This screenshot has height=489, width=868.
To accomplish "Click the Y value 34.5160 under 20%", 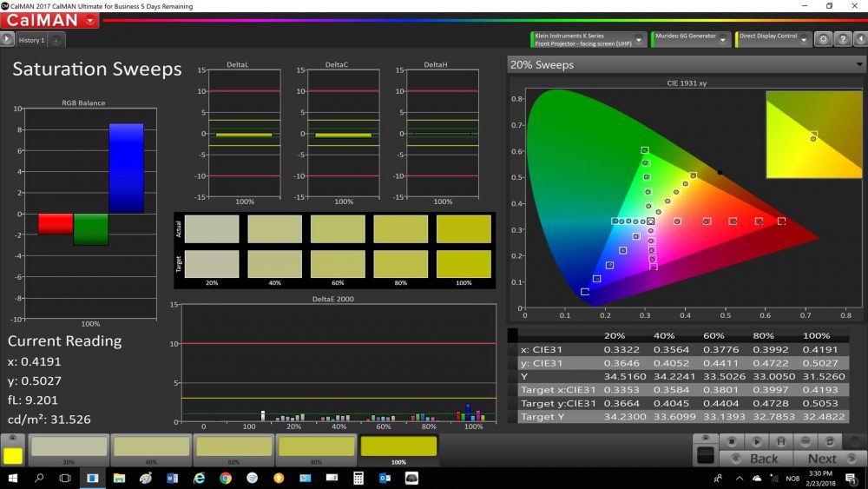I will tap(624, 377).
